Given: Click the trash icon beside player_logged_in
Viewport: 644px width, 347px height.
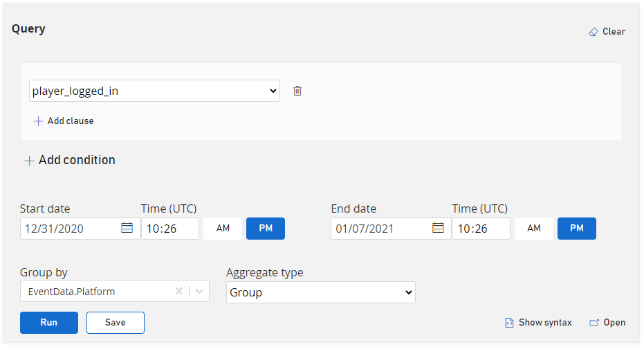Looking at the screenshot, I should (297, 91).
